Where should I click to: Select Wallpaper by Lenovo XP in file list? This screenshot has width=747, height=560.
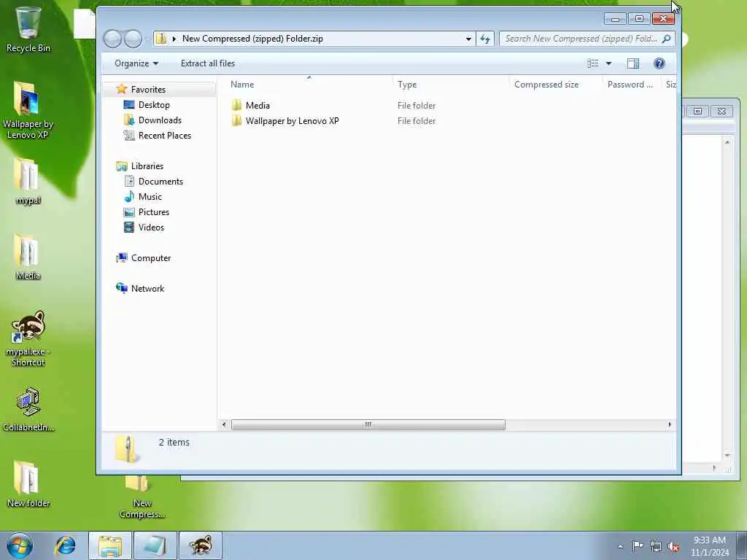[292, 121]
